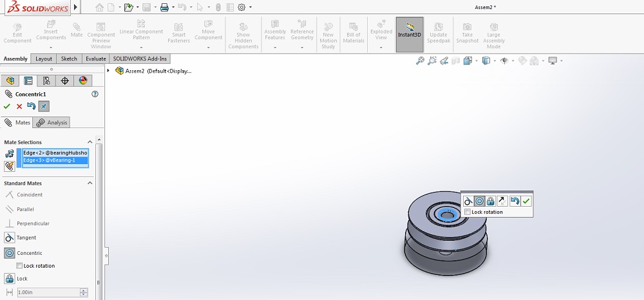Click Undo in the popup mate toolbar
Viewport: 644px width, 300px height.
coord(515,201)
